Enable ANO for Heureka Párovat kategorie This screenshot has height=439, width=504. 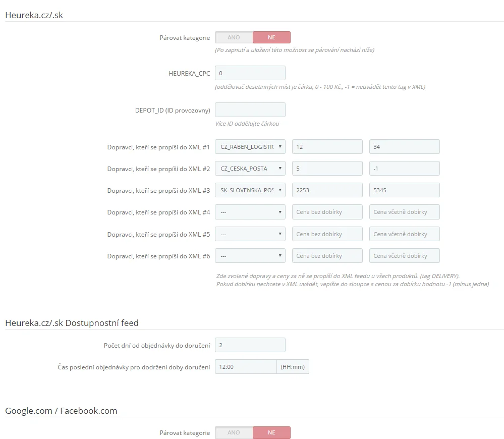[x=234, y=37]
